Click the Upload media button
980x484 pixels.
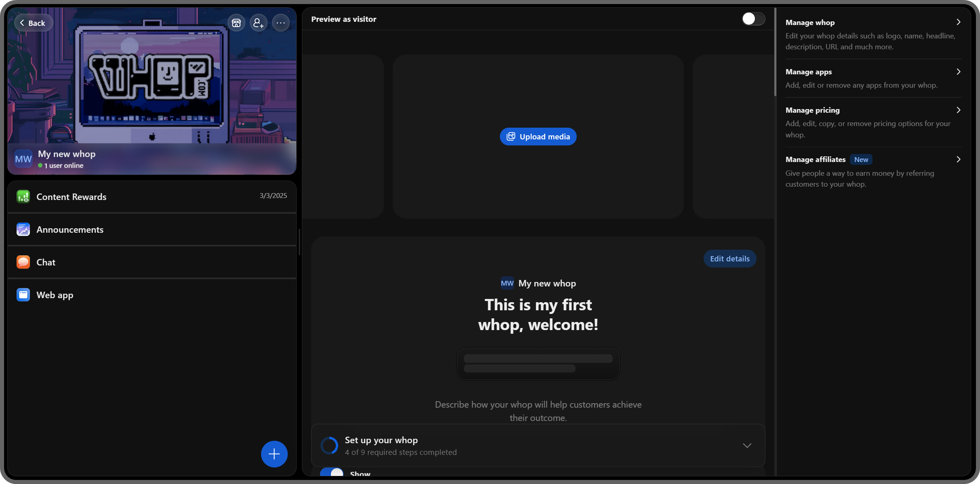pos(538,137)
